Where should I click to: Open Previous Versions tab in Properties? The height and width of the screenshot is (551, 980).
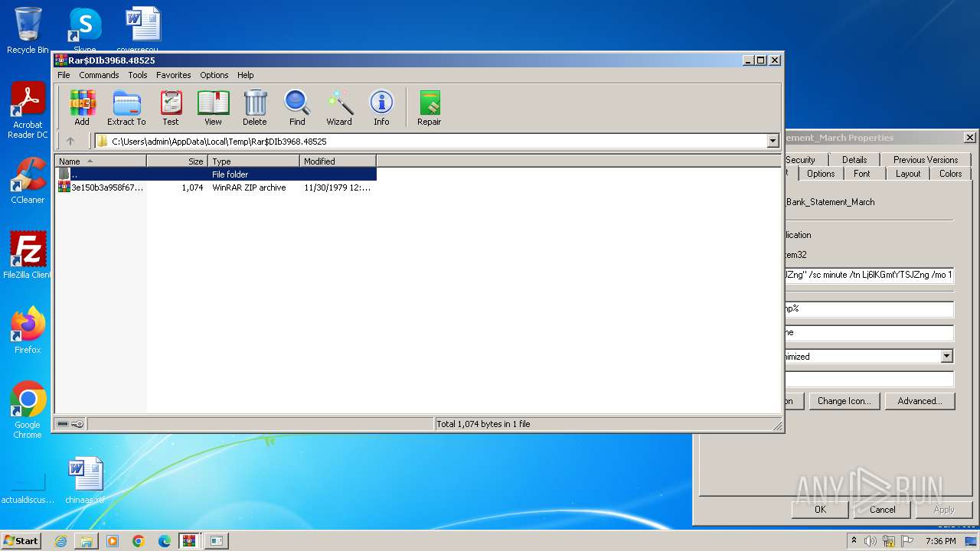click(926, 159)
